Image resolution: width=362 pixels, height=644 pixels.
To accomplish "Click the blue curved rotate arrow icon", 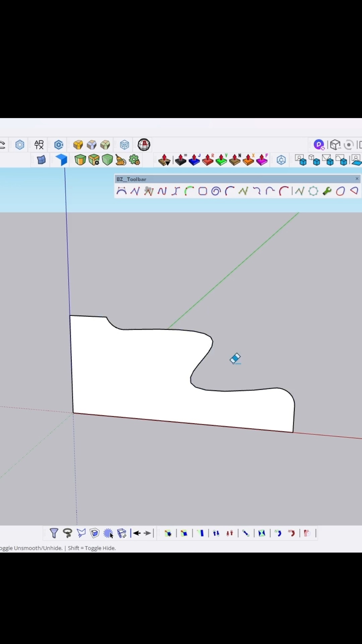I will tap(278, 533).
